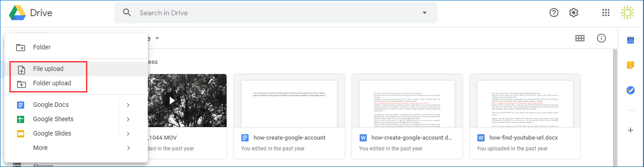Click the green Google Sheets icon
This screenshot has width=644, height=167.
(21, 119)
